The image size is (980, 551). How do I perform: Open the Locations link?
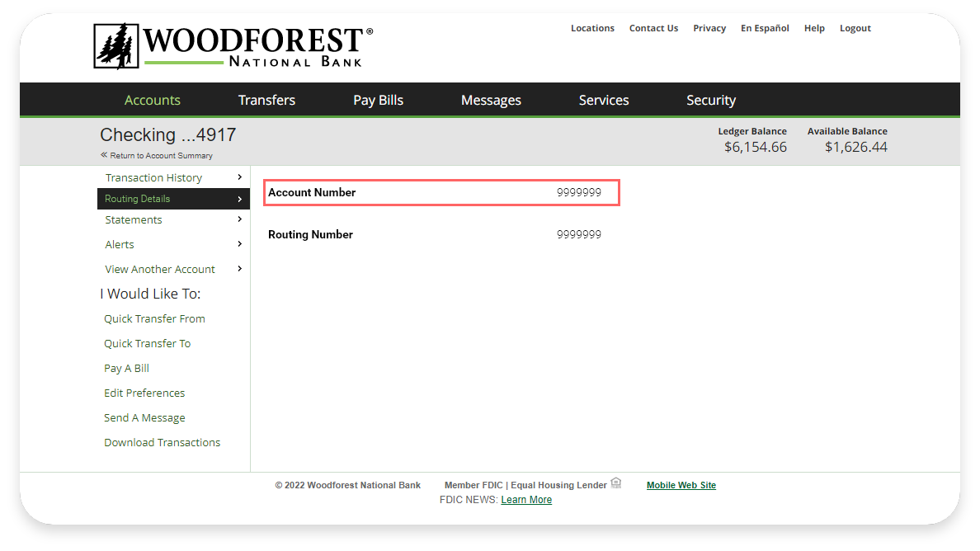pos(592,28)
